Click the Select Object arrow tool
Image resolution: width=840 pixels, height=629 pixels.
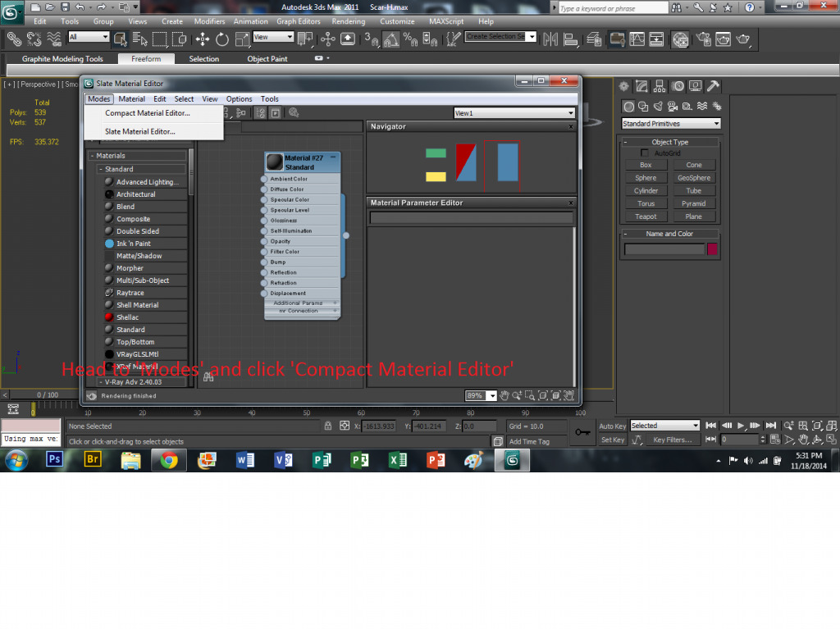[120, 39]
